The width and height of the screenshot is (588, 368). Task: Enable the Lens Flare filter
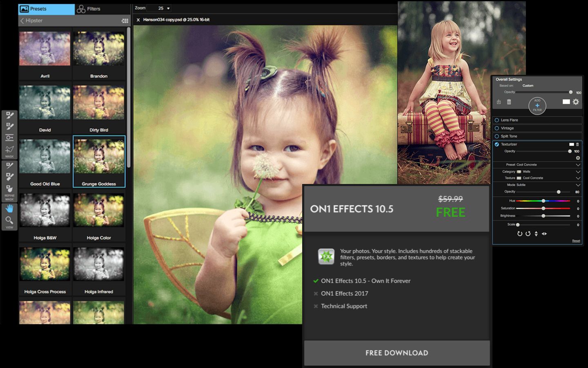[497, 120]
